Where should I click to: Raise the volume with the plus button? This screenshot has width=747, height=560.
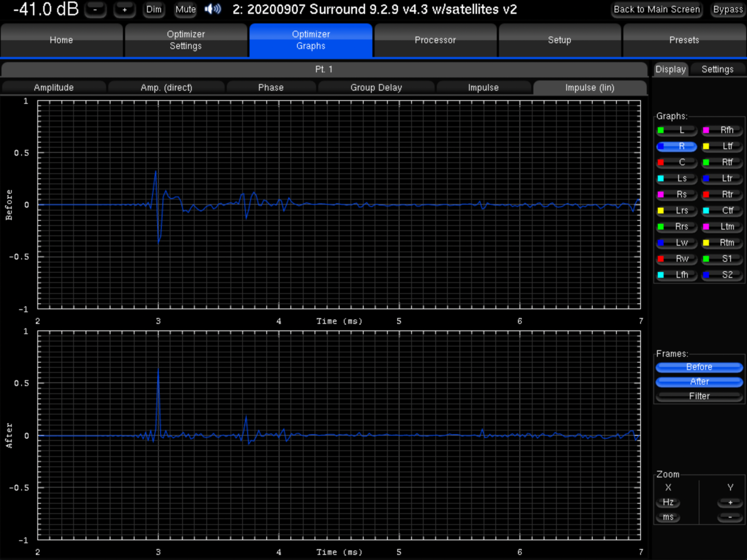coord(125,9)
